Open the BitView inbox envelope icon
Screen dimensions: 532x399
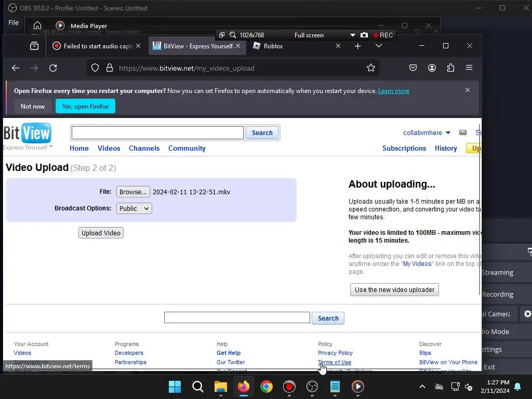pyautogui.click(x=463, y=132)
